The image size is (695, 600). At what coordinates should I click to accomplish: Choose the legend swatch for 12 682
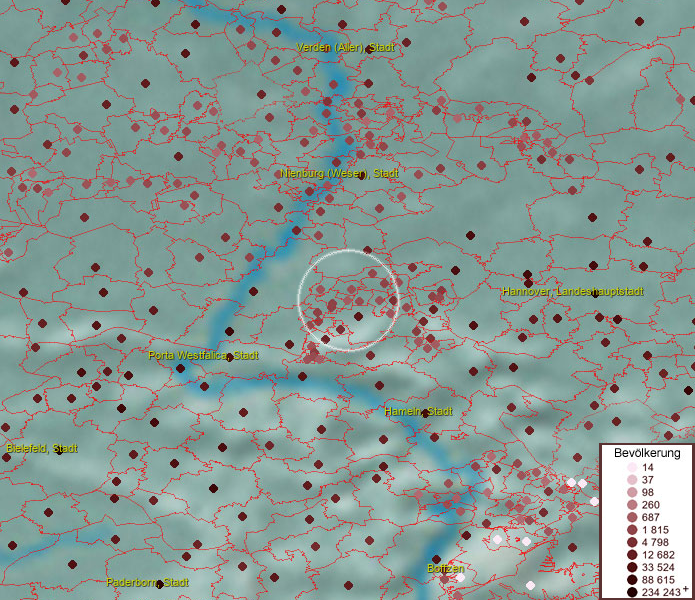(632, 555)
